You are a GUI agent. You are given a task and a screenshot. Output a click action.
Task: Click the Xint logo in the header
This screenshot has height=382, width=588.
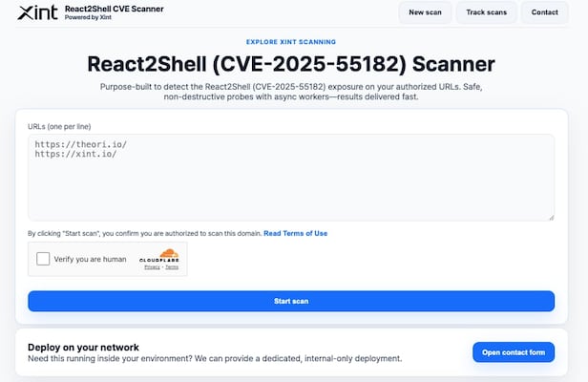coord(37,12)
